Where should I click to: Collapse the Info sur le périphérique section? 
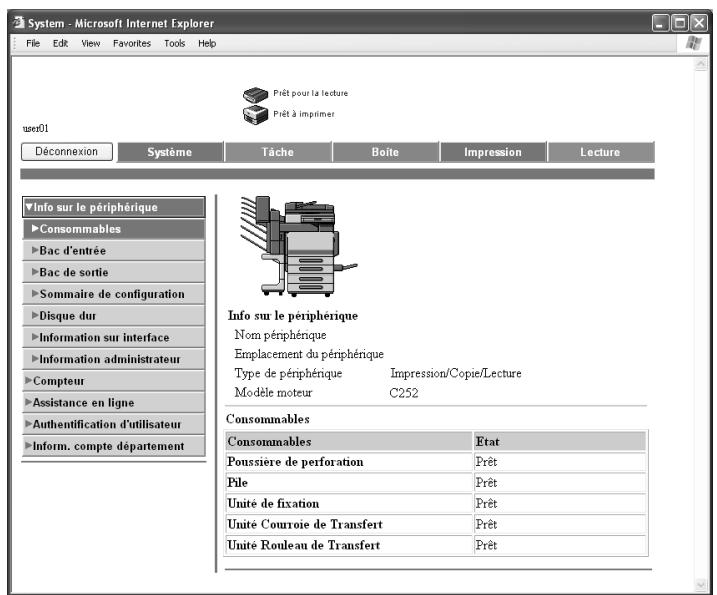(x=114, y=207)
